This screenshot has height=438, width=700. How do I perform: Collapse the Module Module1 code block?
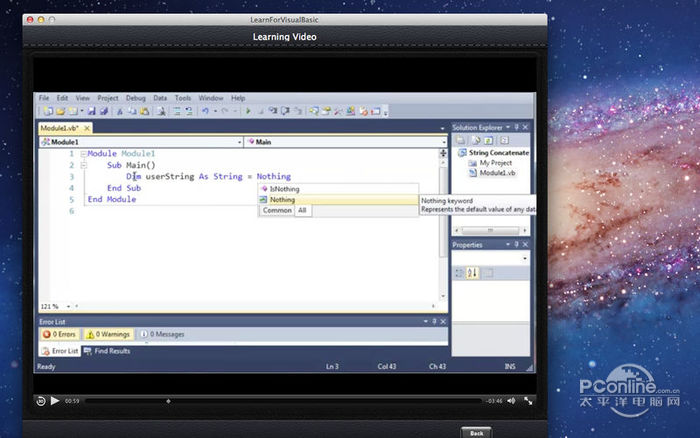coord(83,154)
